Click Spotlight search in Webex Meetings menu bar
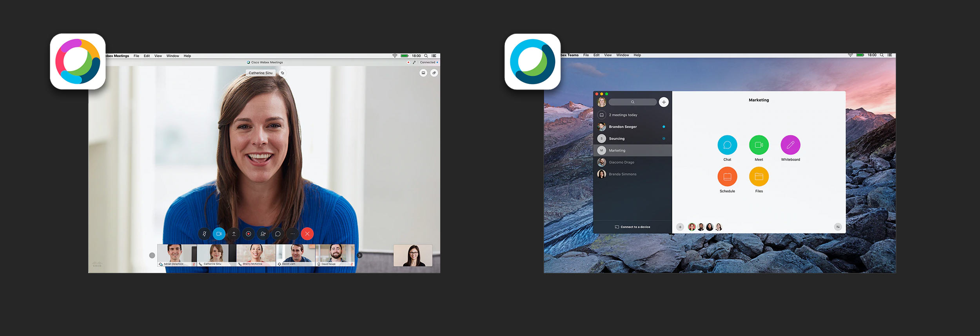Viewport: 980px width, 336px height. [x=426, y=56]
